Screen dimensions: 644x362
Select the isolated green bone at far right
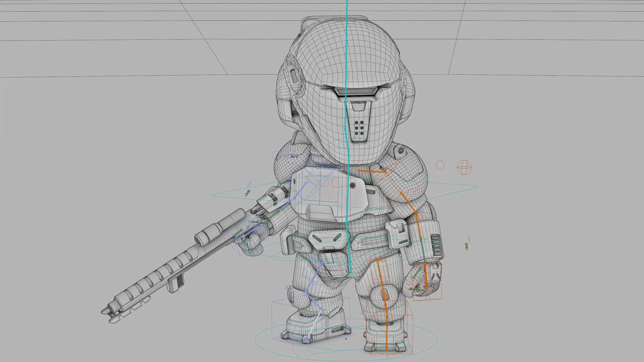(x=466, y=246)
